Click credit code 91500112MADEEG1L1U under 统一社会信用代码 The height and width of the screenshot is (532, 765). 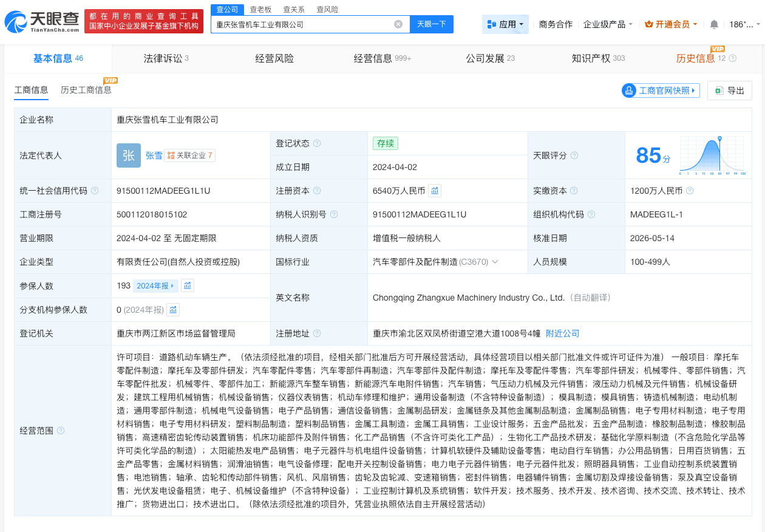pyautogui.click(x=163, y=191)
